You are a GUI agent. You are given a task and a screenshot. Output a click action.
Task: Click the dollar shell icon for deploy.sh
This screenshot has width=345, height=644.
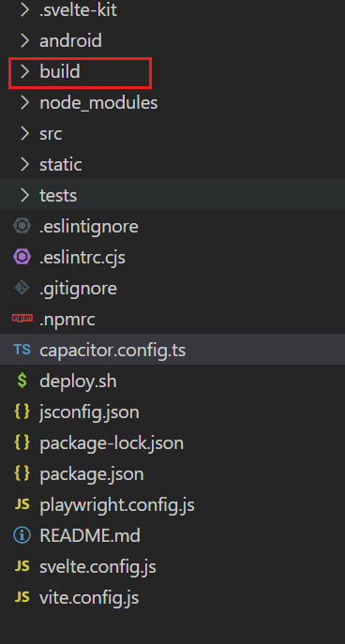[22, 382]
